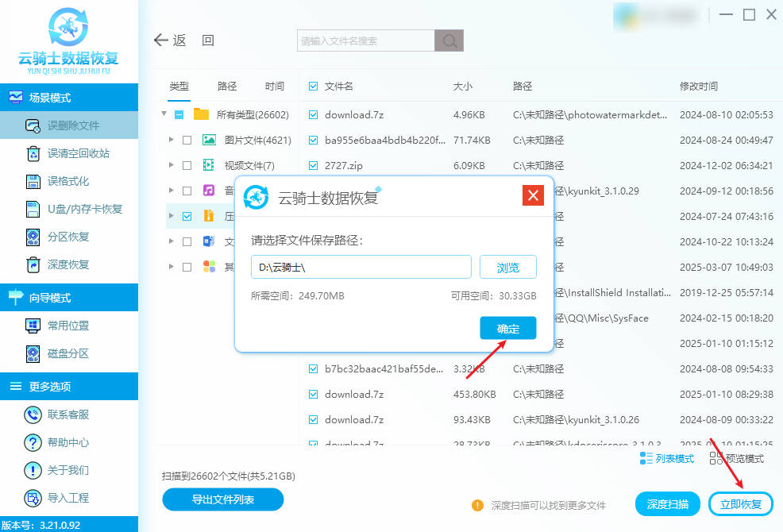783x532 pixels.
Task: Uncheck 2727.zip file checkbox
Action: (x=313, y=165)
